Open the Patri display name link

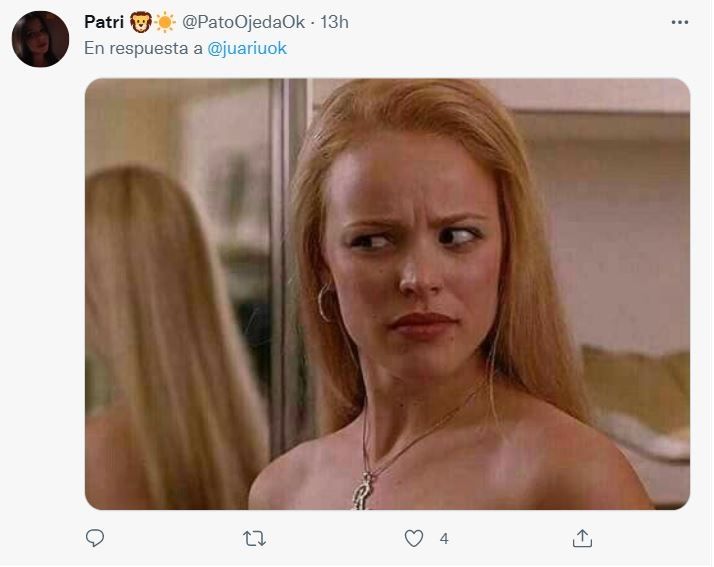[x=104, y=22]
